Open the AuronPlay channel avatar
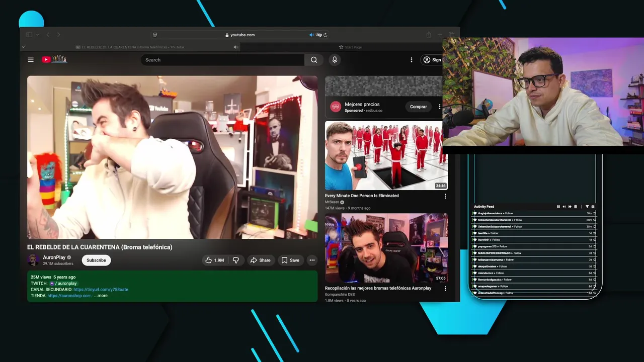The width and height of the screenshot is (644, 362). [x=33, y=260]
